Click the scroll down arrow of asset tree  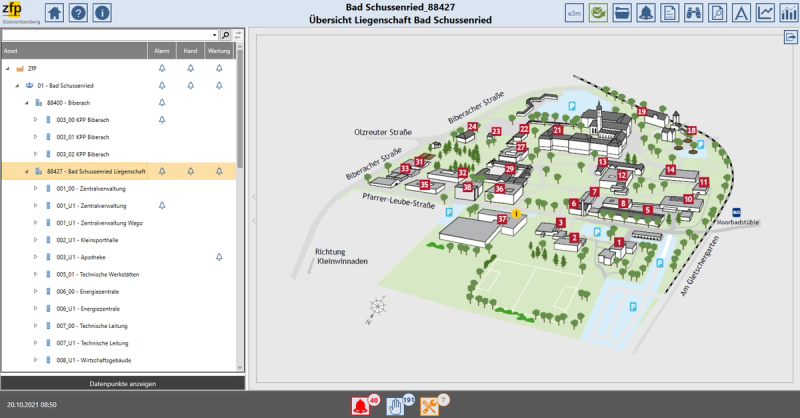click(x=240, y=367)
